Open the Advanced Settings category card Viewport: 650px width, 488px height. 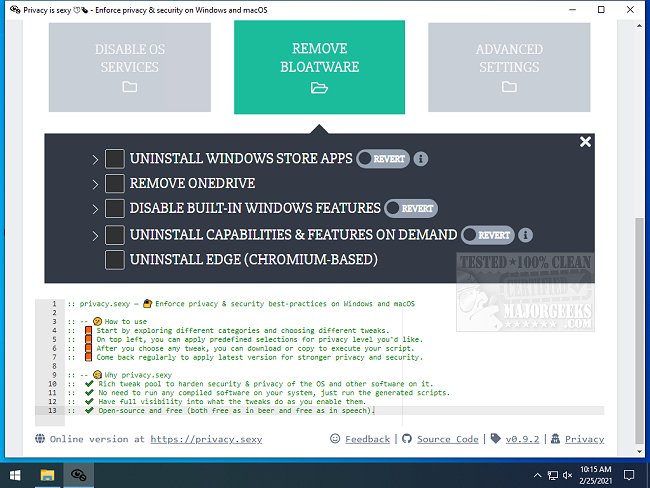[x=509, y=67]
